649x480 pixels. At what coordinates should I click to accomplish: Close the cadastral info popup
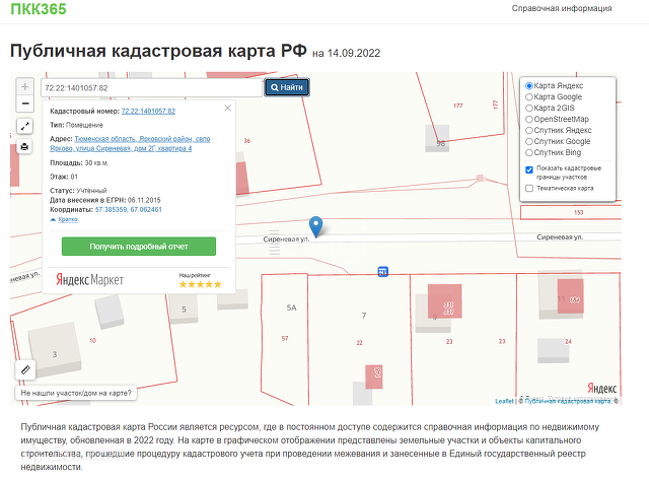(x=228, y=108)
